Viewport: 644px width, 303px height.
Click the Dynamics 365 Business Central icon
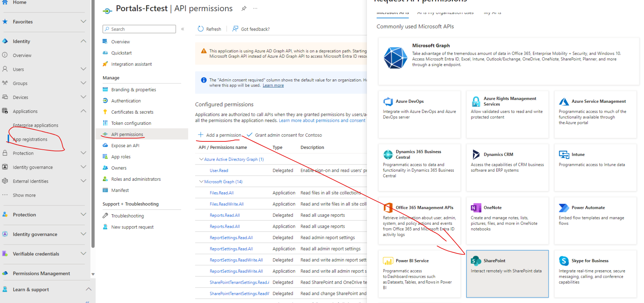click(x=388, y=154)
